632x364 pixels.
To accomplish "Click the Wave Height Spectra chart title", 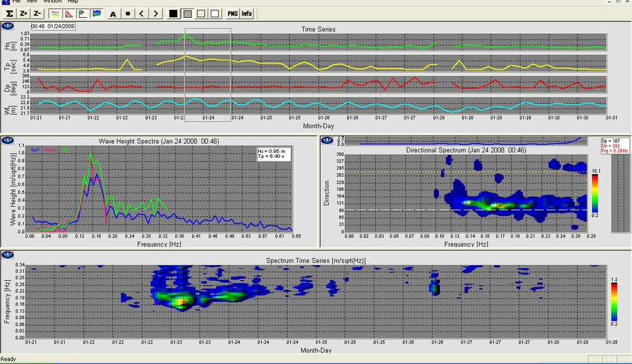I will click(x=159, y=141).
